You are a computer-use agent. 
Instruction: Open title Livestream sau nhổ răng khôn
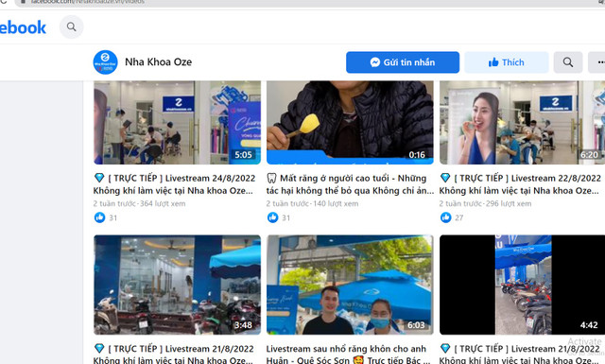point(348,354)
